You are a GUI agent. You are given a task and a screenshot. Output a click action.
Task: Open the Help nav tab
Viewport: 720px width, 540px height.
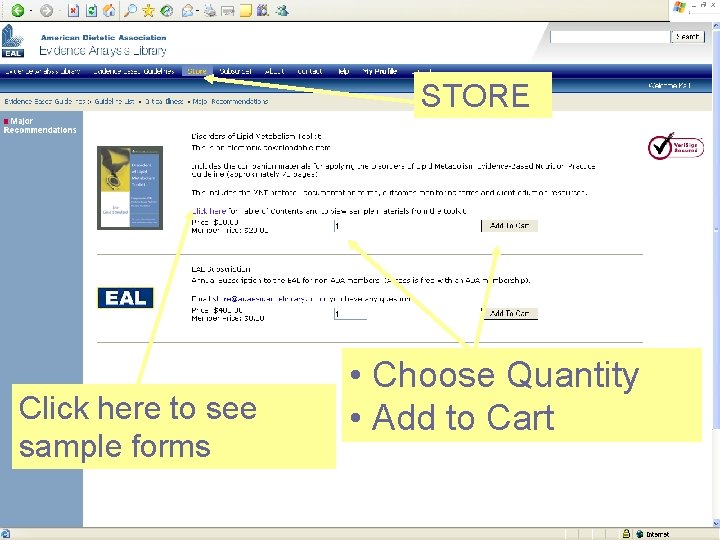tap(343, 71)
